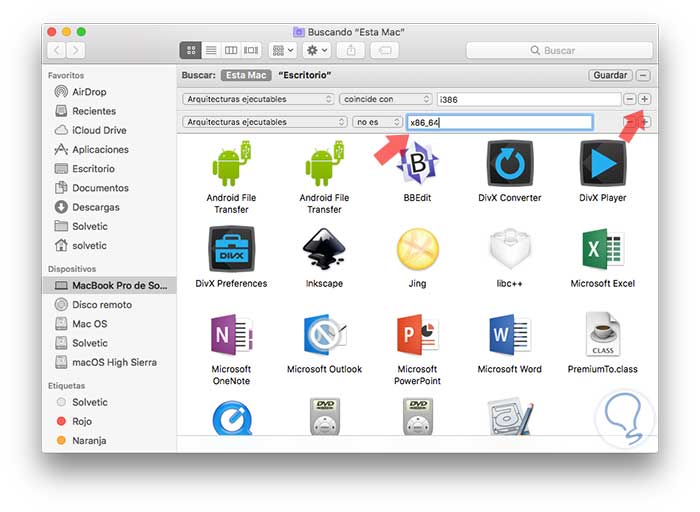
Task: Click the Buscar search field
Action: pos(559,50)
